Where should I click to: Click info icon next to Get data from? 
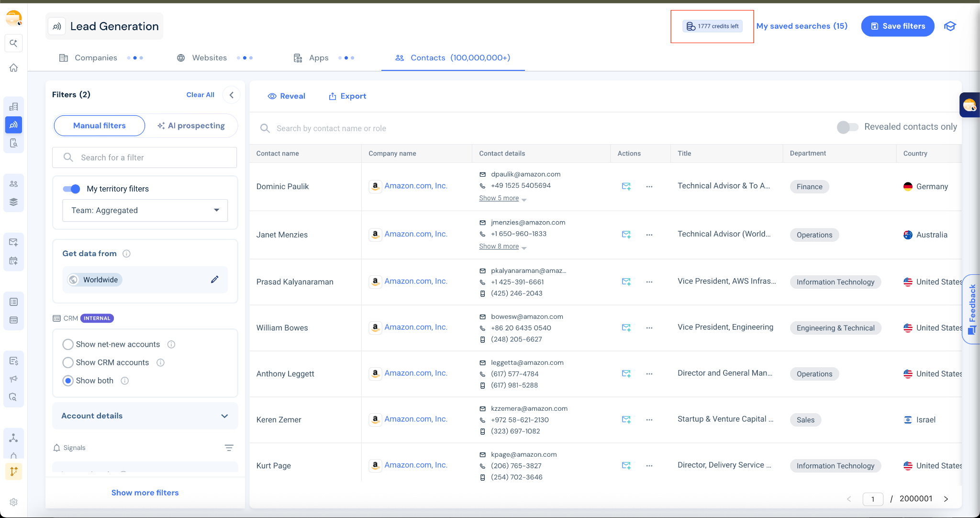126,254
